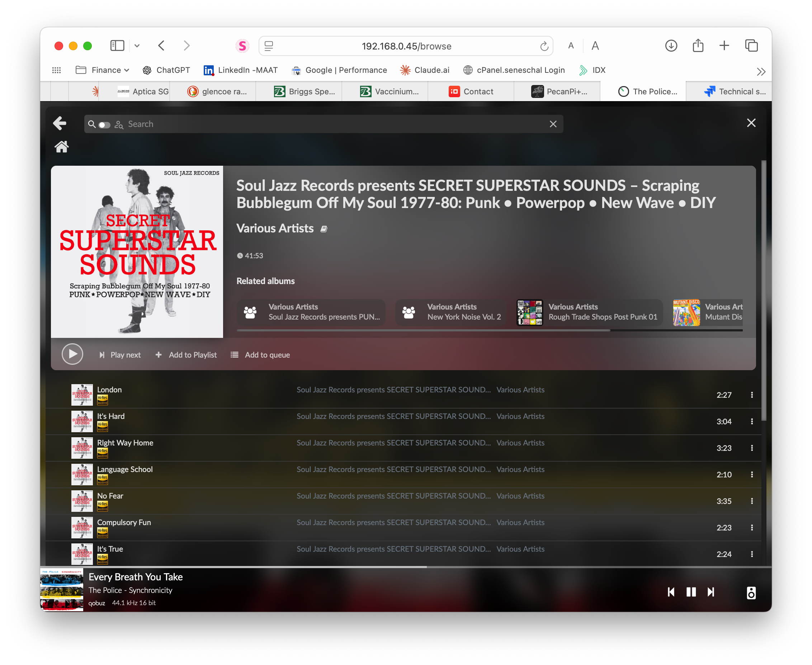Select the Compulsory Fun track title
Viewport: 812px width, 665px height.
coord(124,523)
